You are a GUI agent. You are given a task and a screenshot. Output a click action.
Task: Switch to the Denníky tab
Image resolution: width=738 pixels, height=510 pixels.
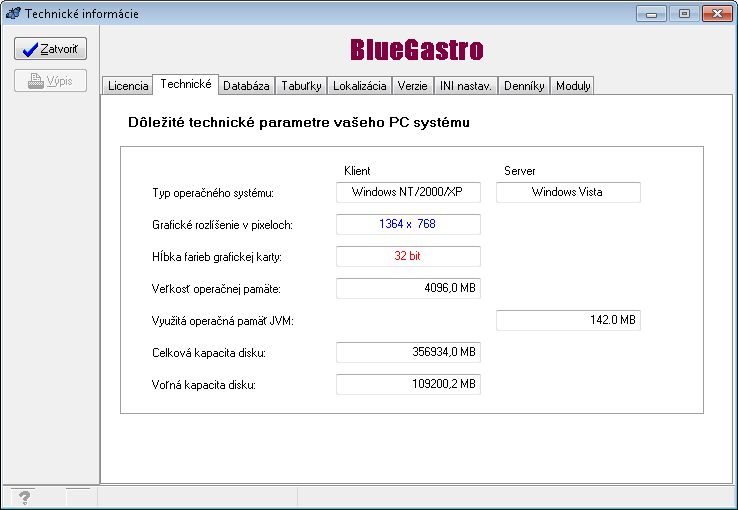tap(524, 86)
